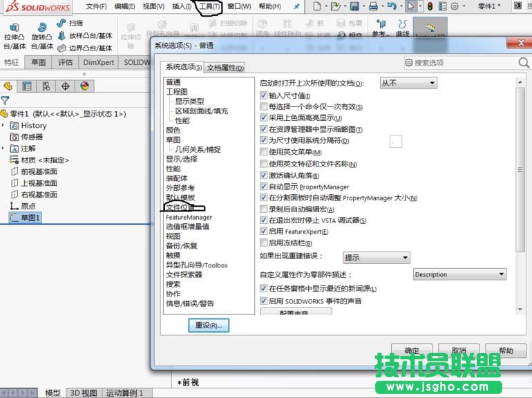Click the New document icon in top toolbar
Image resolution: width=532 pixels, height=398 pixels.
click(x=316, y=6)
